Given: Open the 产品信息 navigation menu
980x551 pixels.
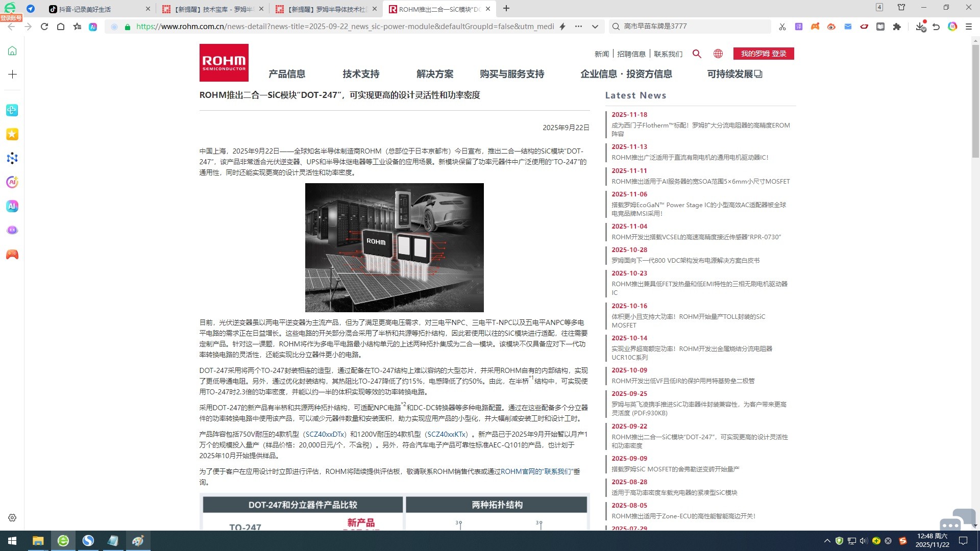Looking at the screenshot, I should 287,74.
